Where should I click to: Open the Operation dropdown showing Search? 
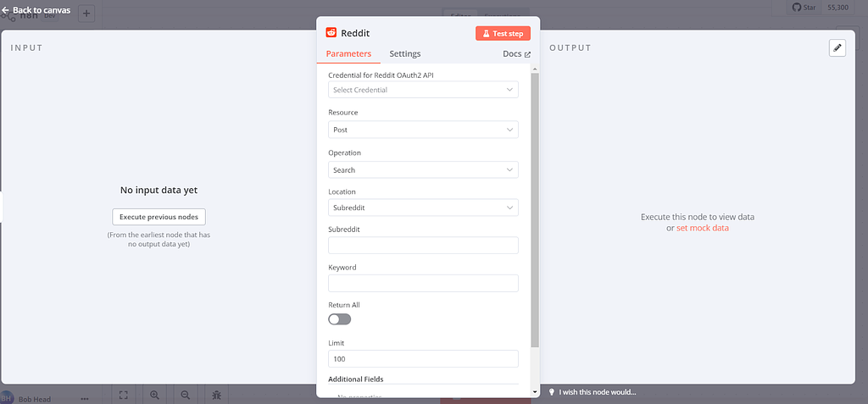coord(423,170)
